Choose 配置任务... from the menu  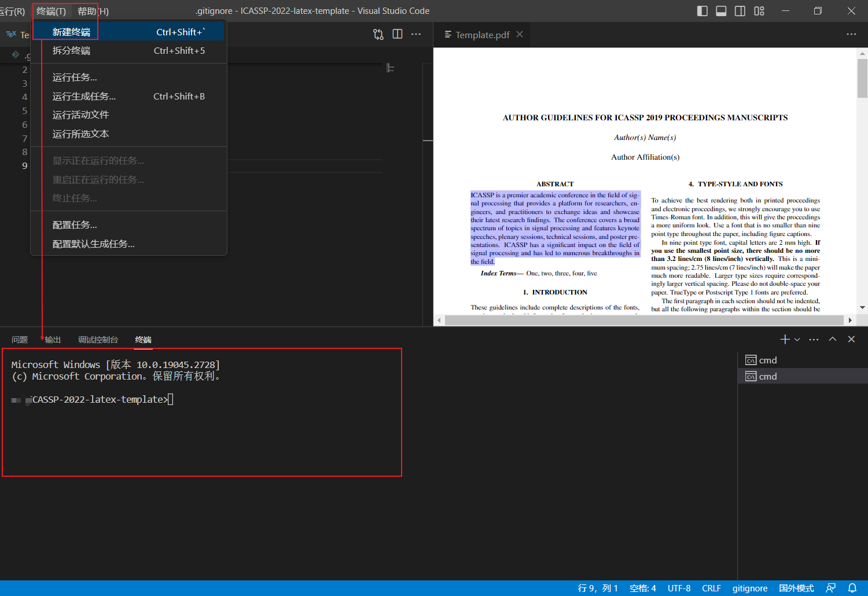click(x=128, y=225)
